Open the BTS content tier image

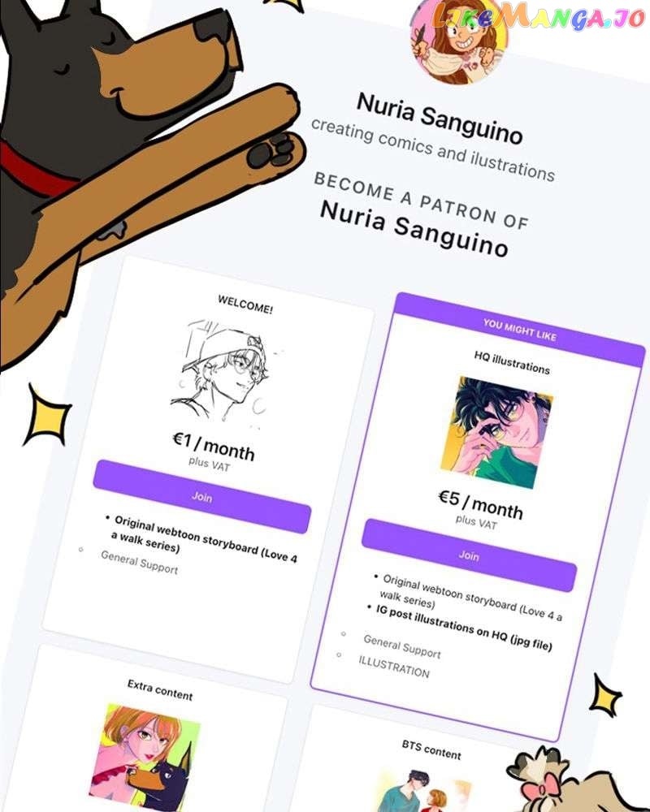422,790
